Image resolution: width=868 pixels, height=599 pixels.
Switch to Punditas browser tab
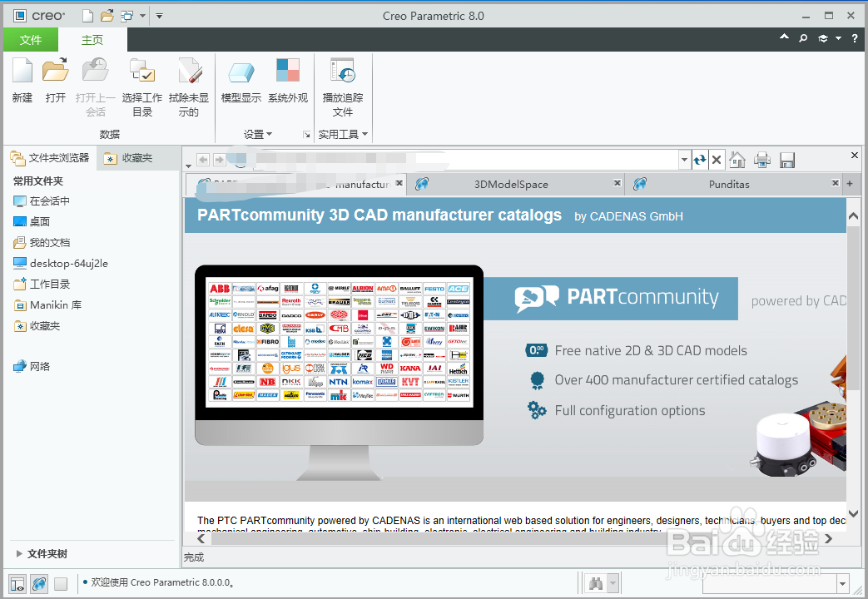click(728, 185)
